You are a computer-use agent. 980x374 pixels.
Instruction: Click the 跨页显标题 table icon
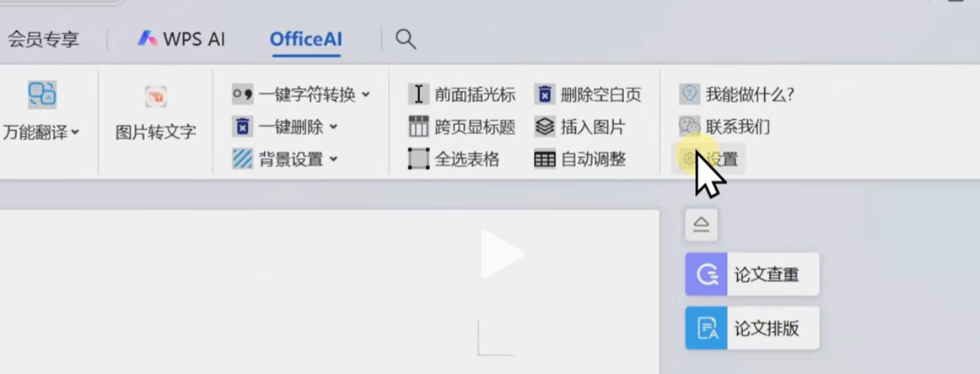click(x=419, y=127)
